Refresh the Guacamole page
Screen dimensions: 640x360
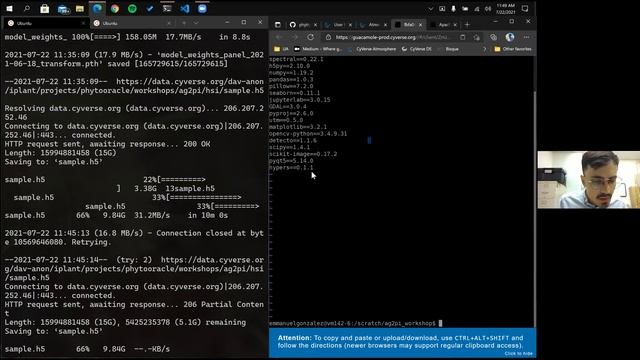[311, 37]
